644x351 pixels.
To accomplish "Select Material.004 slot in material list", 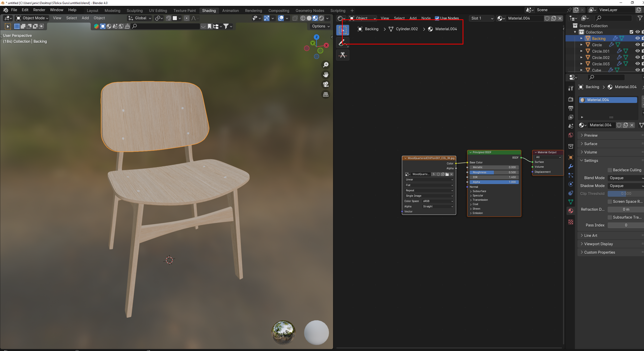I will [608, 100].
